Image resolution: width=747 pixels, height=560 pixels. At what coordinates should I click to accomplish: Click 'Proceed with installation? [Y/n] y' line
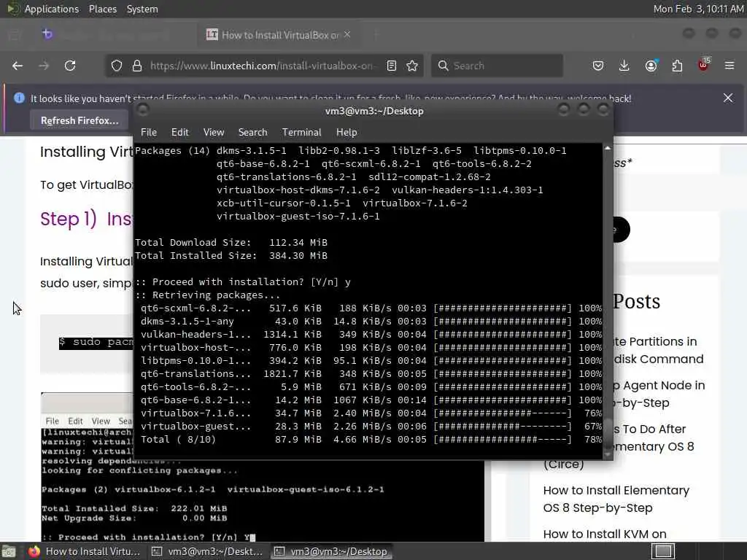243,282
